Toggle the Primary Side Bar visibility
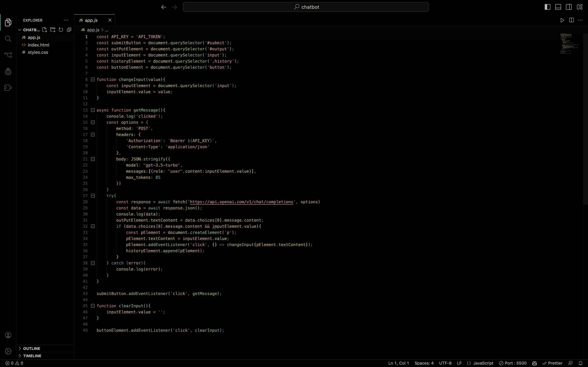The width and height of the screenshot is (588, 367). [x=547, y=7]
